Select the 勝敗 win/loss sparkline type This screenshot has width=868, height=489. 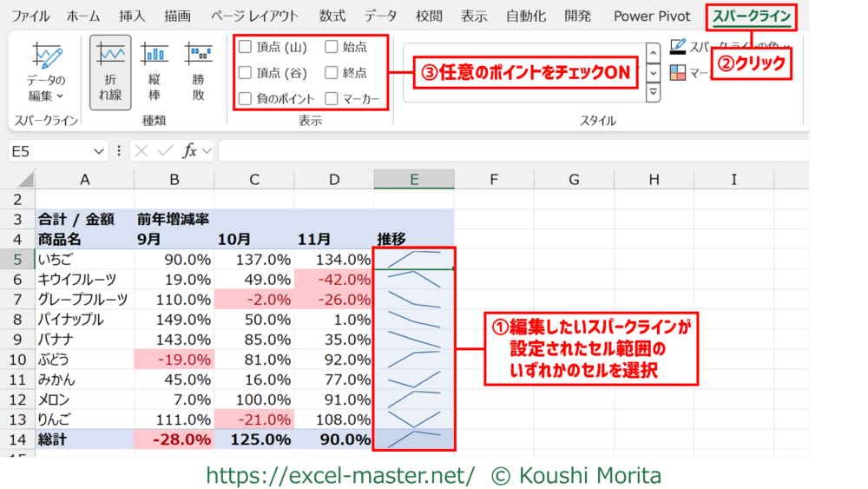pyautogui.click(x=199, y=74)
